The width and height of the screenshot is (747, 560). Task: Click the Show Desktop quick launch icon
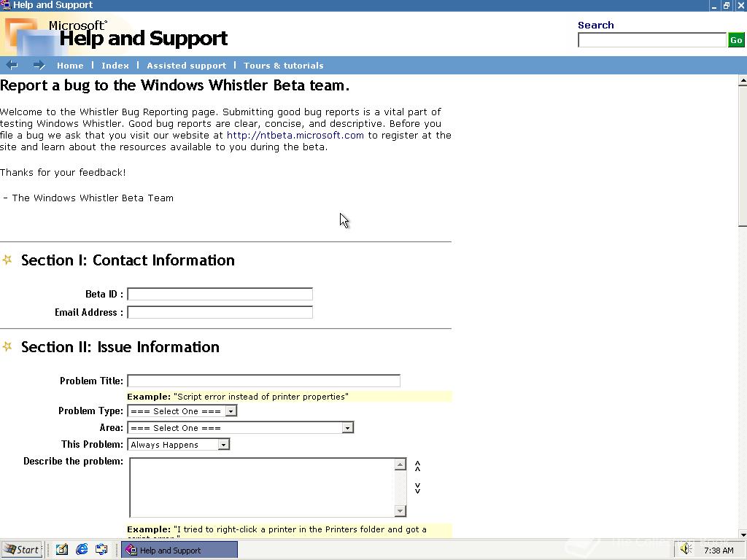61,550
